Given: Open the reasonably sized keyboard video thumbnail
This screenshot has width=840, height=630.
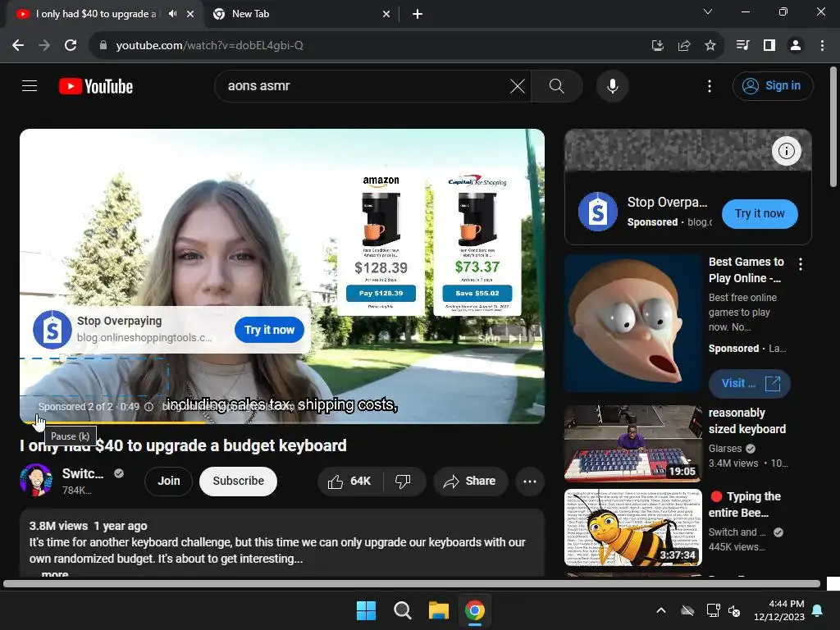Looking at the screenshot, I should (x=632, y=444).
